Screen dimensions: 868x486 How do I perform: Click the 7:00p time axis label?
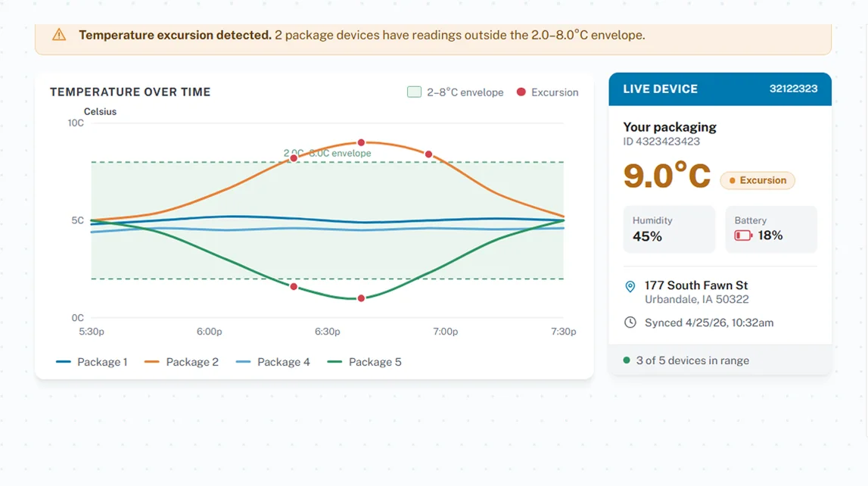(x=445, y=332)
